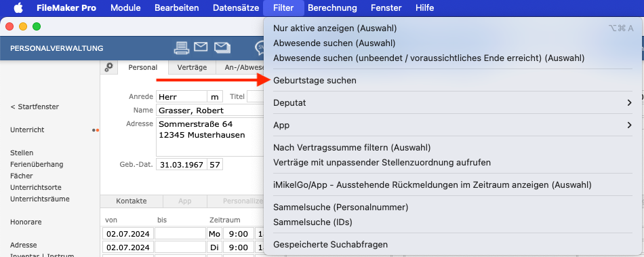Open Adresse in the sidebar
The height and width of the screenshot is (257, 644).
24,245
